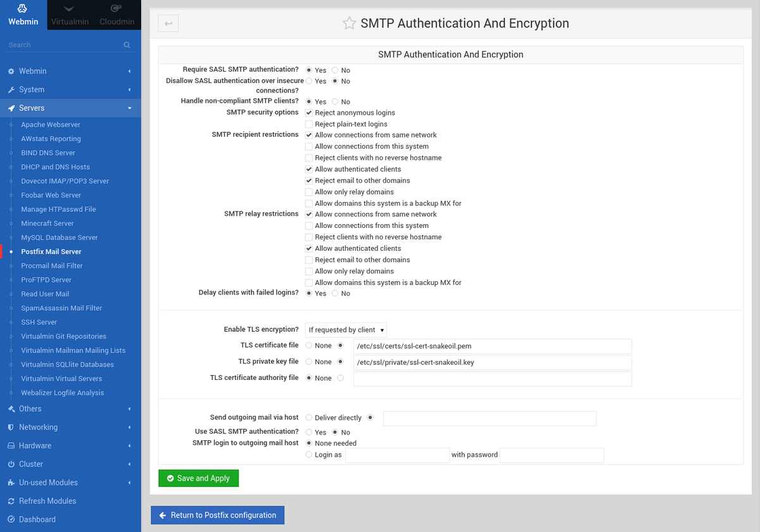Open BIND DNS Server module
The image size is (760, 532).
[x=48, y=153]
